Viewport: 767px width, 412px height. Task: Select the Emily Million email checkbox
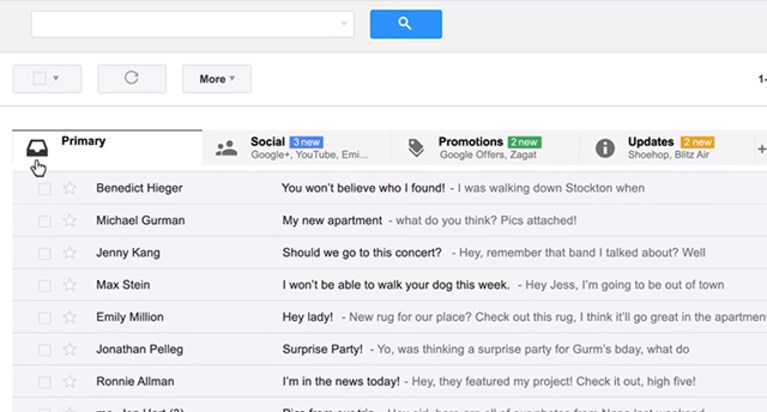(45, 318)
